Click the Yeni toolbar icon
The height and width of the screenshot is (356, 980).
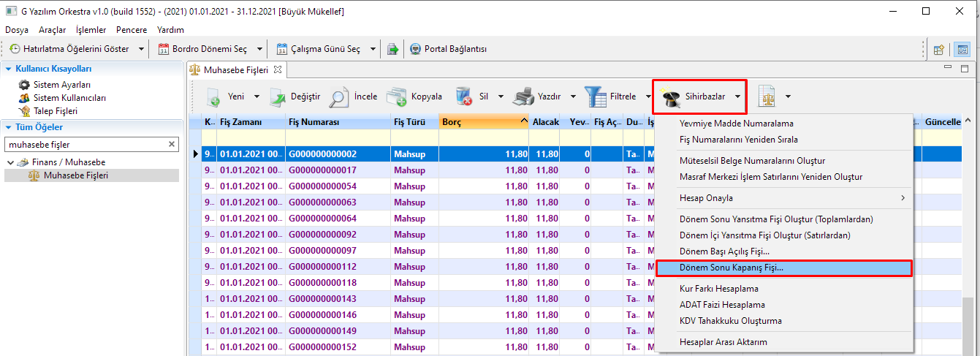coord(213,96)
